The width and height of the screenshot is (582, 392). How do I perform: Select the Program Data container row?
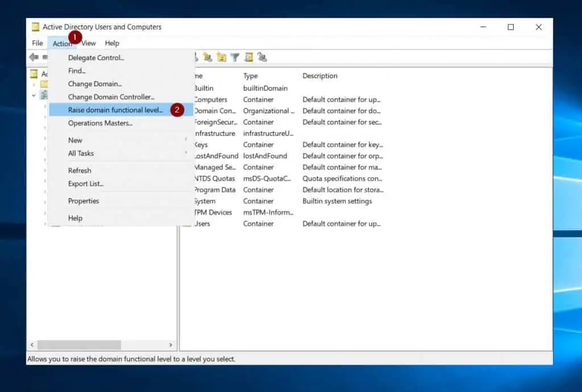click(214, 190)
